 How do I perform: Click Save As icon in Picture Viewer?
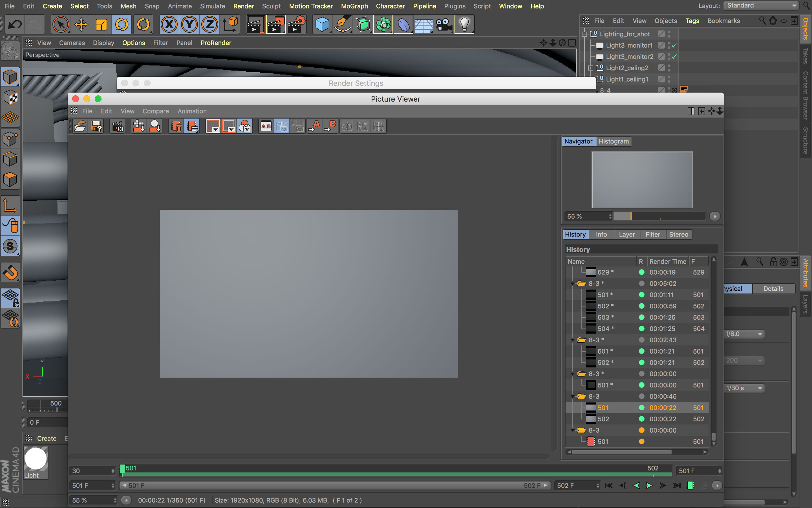(96, 126)
